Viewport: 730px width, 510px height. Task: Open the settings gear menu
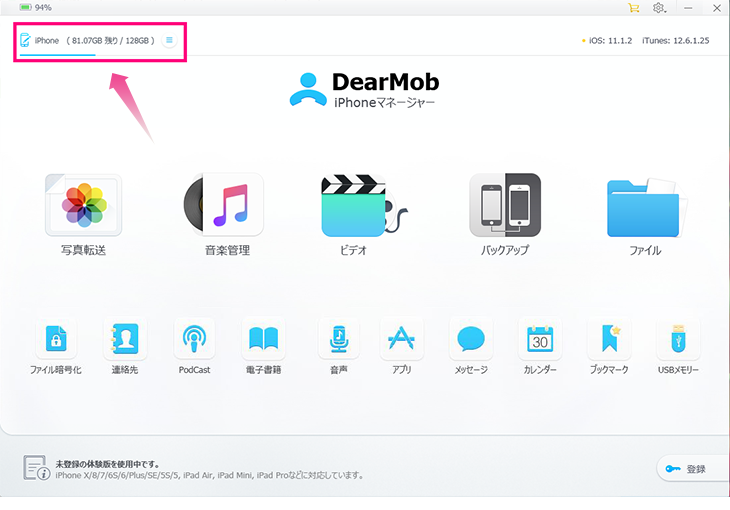659,8
